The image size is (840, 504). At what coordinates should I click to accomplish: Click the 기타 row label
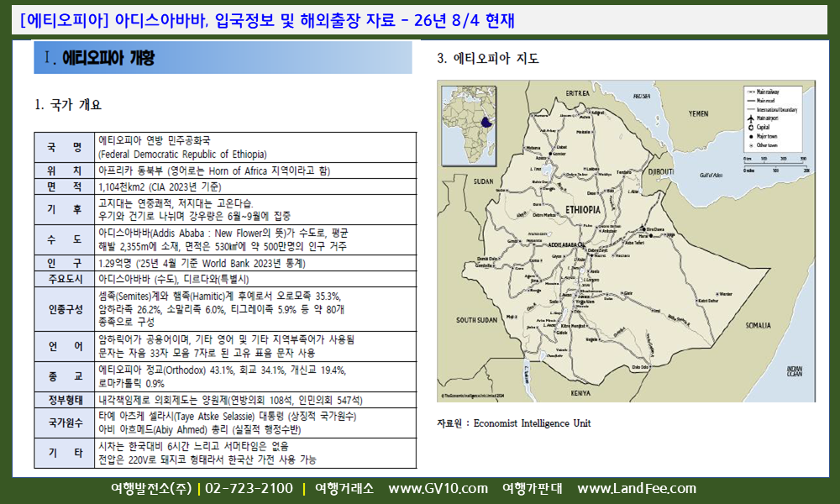pyautogui.click(x=65, y=453)
